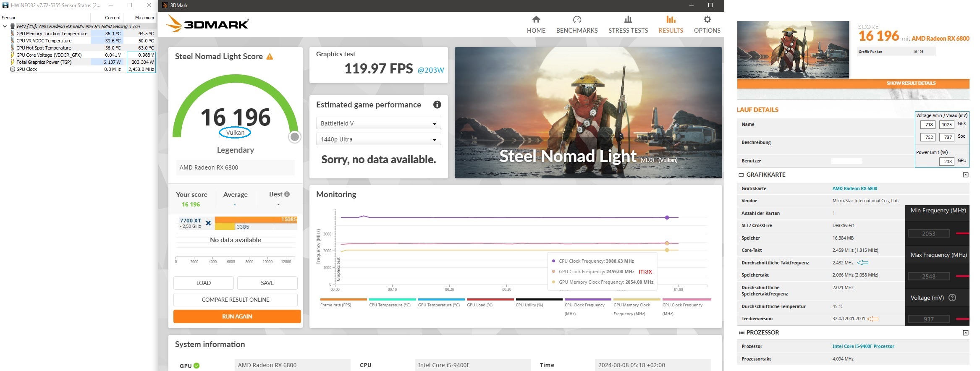Click the help icon next to Voltage (mV)
Viewport: 980px width, 371px height.
952,298
